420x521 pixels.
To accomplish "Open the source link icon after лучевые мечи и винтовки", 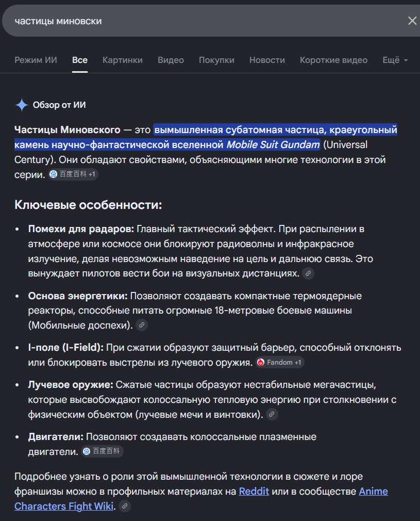I will pyautogui.click(x=272, y=414).
